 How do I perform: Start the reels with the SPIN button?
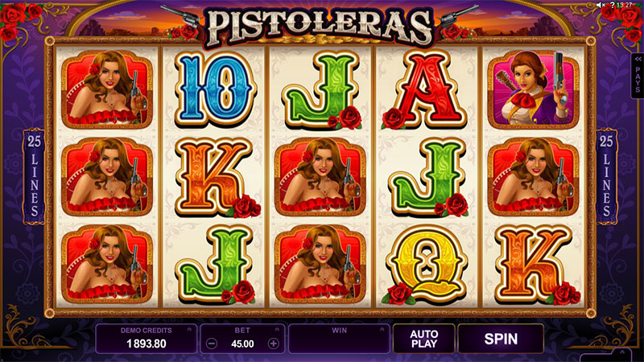[x=501, y=339]
